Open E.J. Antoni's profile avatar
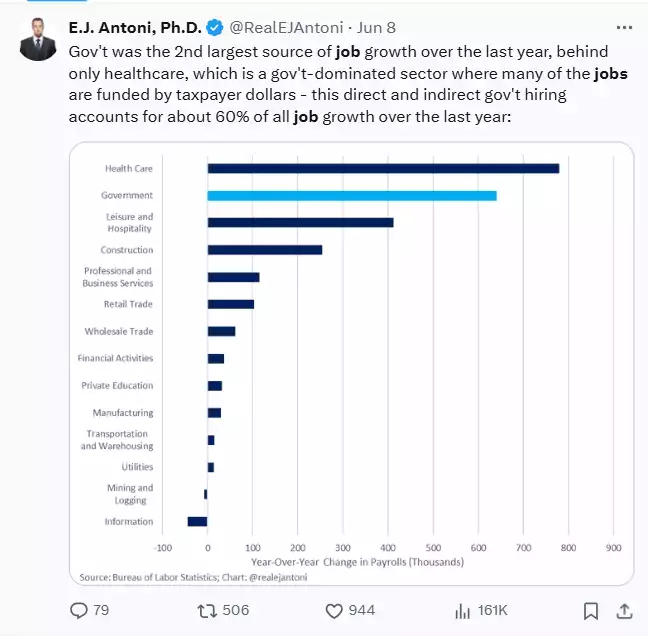Viewport: 648px width, 636px height. pos(38,38)
